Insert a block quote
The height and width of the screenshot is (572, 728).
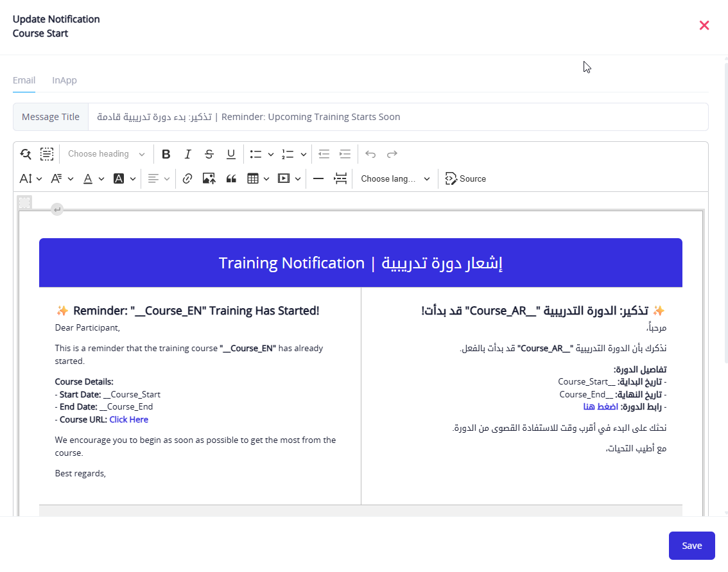tap(231, 179)
